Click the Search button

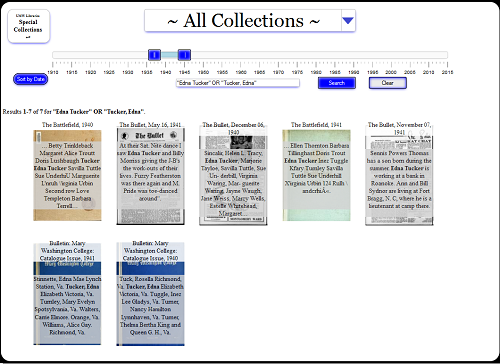(x=337, y=83)
